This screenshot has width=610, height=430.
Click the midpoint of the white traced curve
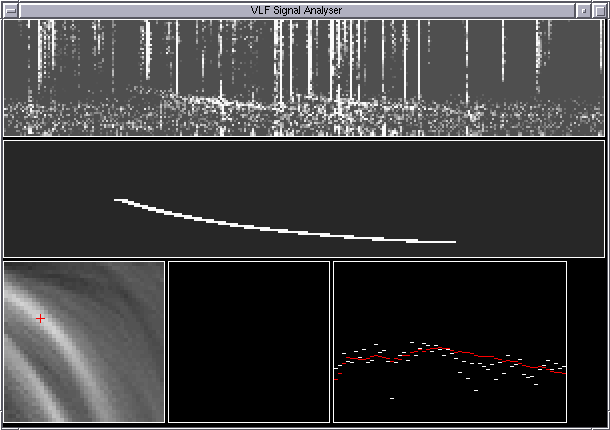(x=280, y=230)
